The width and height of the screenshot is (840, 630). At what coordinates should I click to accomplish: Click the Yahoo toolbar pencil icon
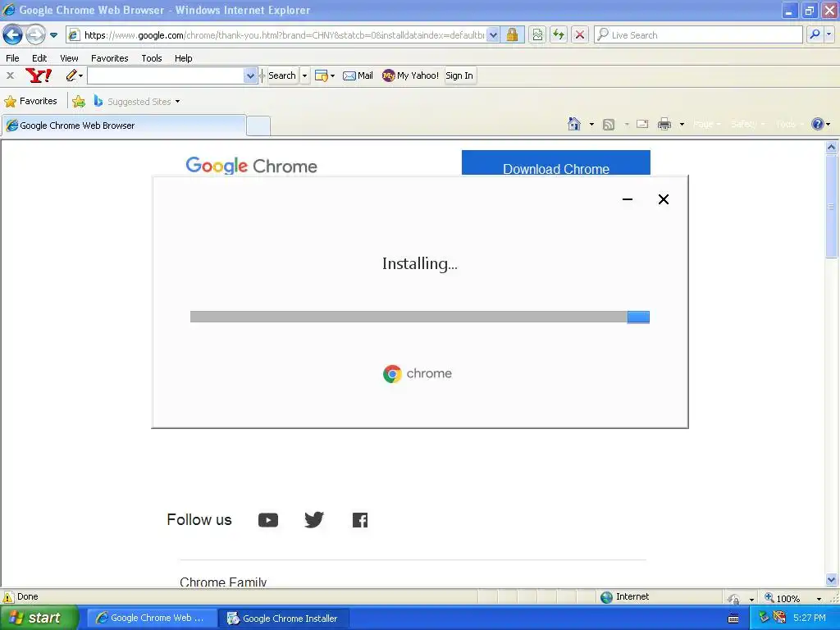coord(71,75)
